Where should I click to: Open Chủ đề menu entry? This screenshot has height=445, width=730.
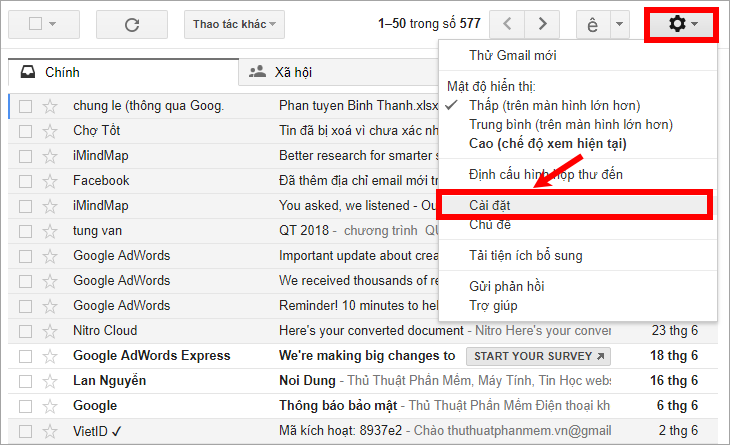490,225
